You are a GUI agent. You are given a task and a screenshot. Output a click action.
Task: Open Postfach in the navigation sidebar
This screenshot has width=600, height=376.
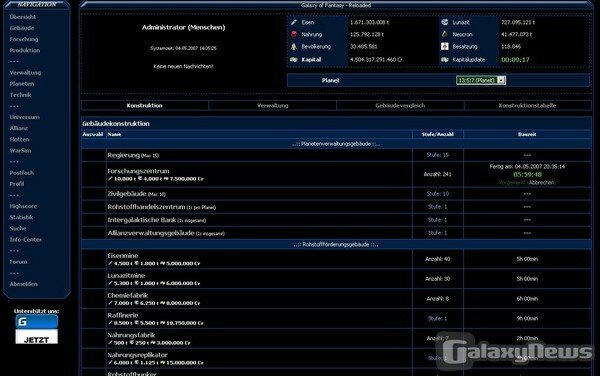click(22, 173)
